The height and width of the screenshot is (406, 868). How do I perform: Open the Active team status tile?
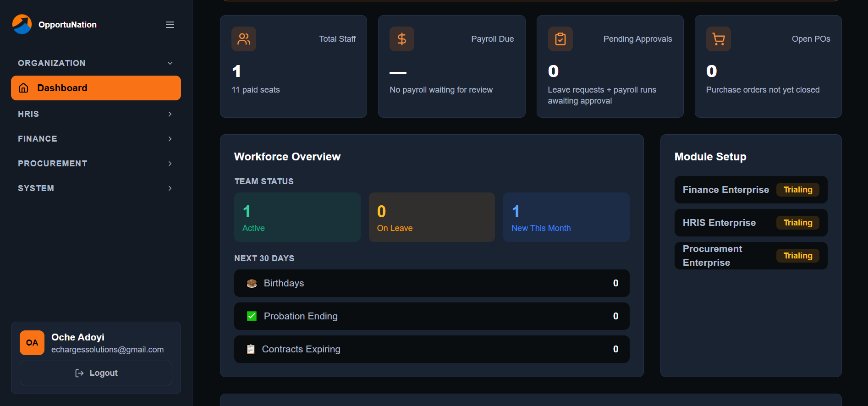coord(297,217)
